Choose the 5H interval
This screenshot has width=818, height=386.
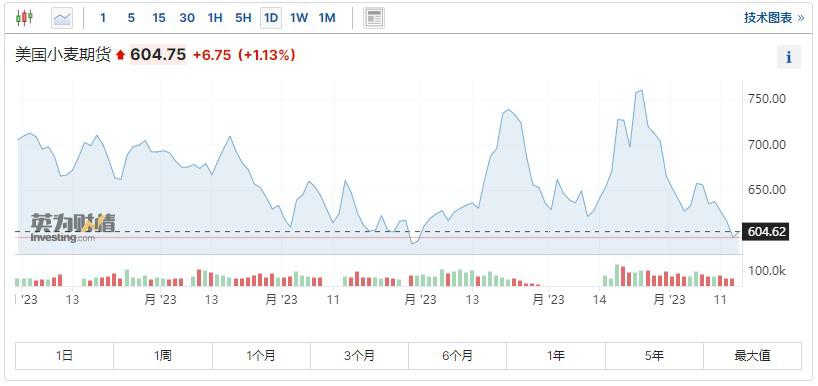coord(243,18)
